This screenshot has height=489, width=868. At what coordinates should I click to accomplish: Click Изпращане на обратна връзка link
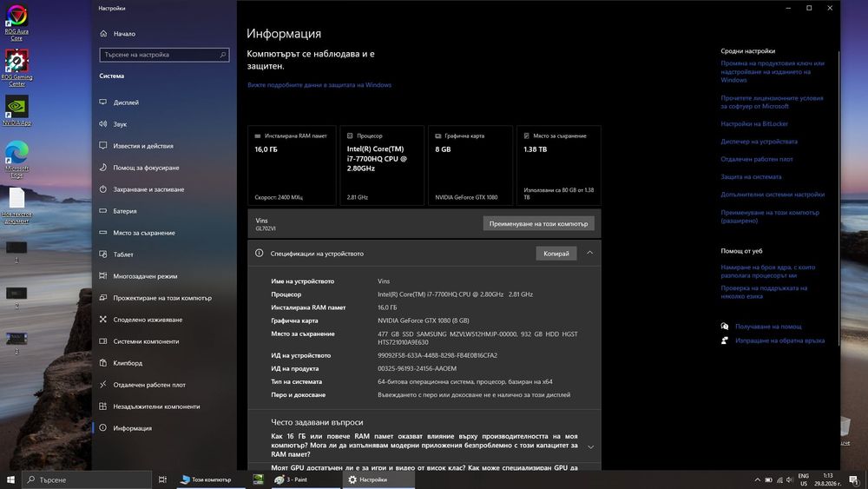click(779, 340)
